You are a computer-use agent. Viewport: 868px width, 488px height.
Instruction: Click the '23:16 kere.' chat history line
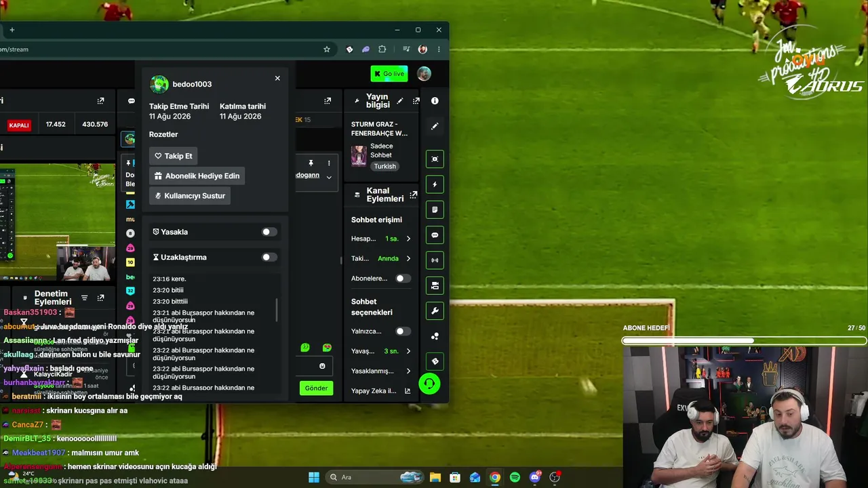[170, 279]
